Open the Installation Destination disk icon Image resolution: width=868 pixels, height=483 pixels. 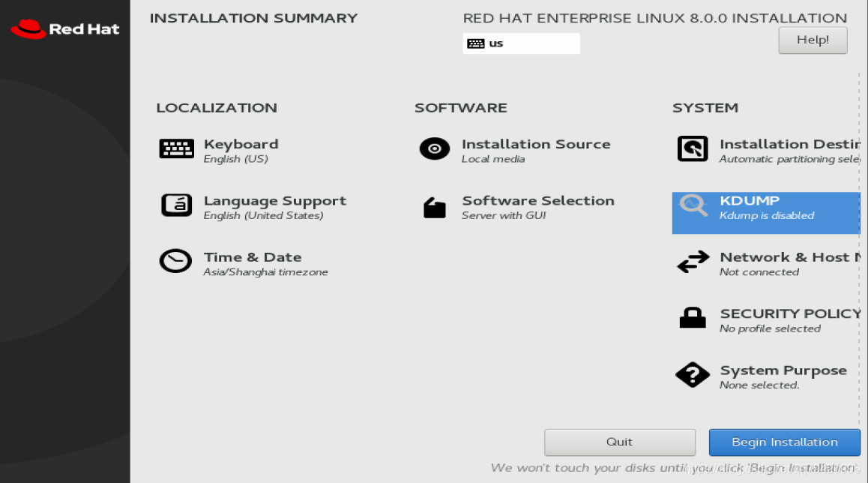(x=693, y=148)
